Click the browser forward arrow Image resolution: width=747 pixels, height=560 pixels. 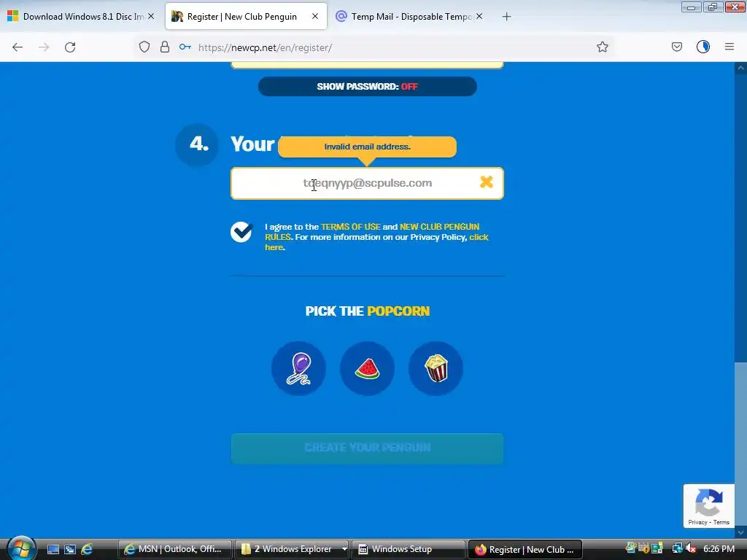click(x=44, y=47)
